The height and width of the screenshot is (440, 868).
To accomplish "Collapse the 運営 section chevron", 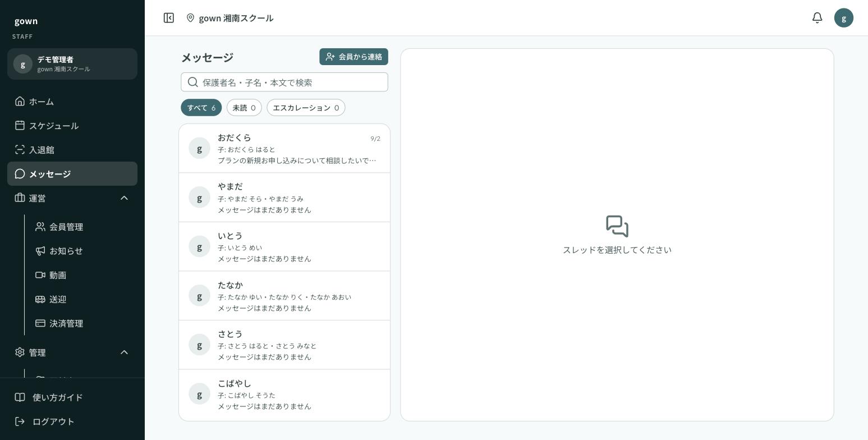I will (x=125, y=198).
